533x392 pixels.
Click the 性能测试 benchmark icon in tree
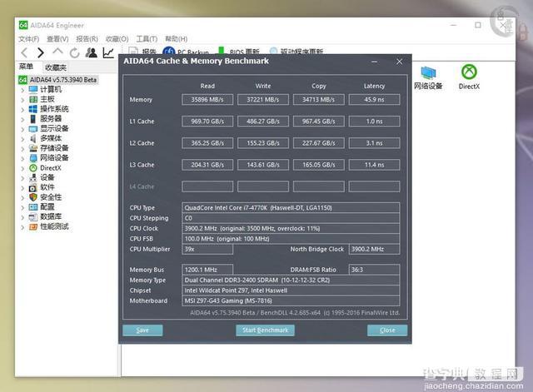33,226
